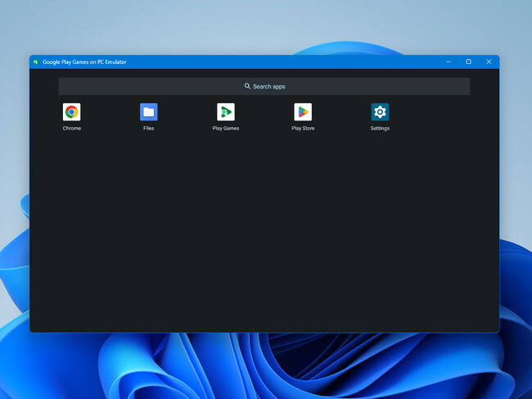Click the emulator icon in title bar

point(36,61)
